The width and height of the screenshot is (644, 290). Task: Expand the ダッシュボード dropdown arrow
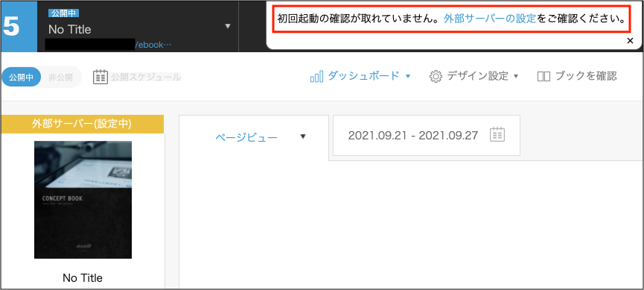[408, 77]
